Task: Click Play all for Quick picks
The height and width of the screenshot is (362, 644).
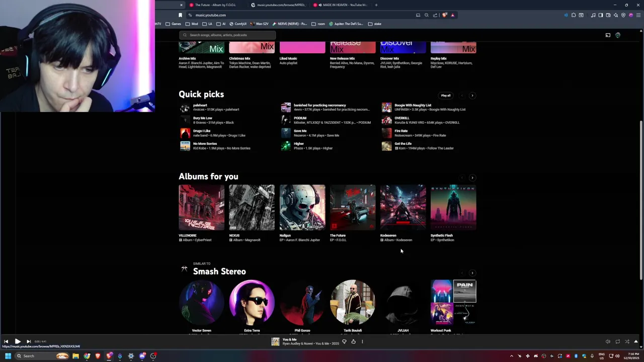Action: [x=446, y=96]
